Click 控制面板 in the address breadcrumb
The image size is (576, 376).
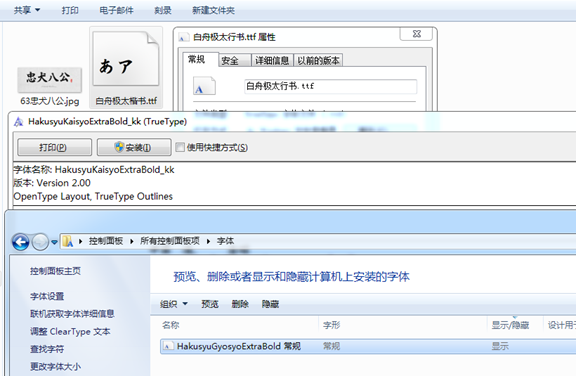click(106, 241)
